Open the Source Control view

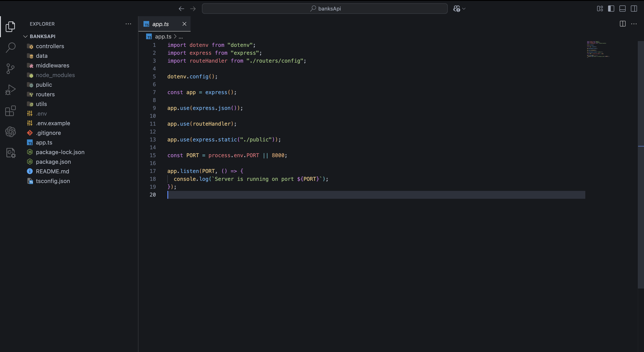(x=11, y=69)
